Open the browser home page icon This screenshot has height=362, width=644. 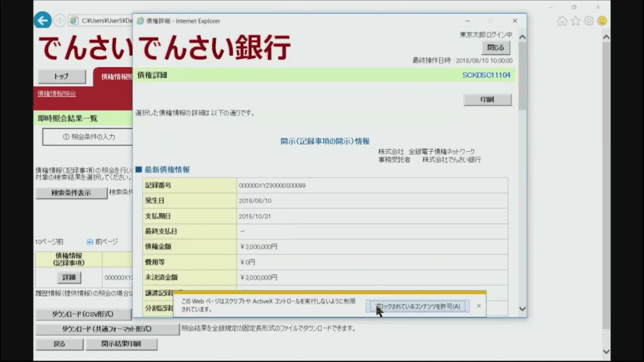pyautogui.click(x=561, y=21)
